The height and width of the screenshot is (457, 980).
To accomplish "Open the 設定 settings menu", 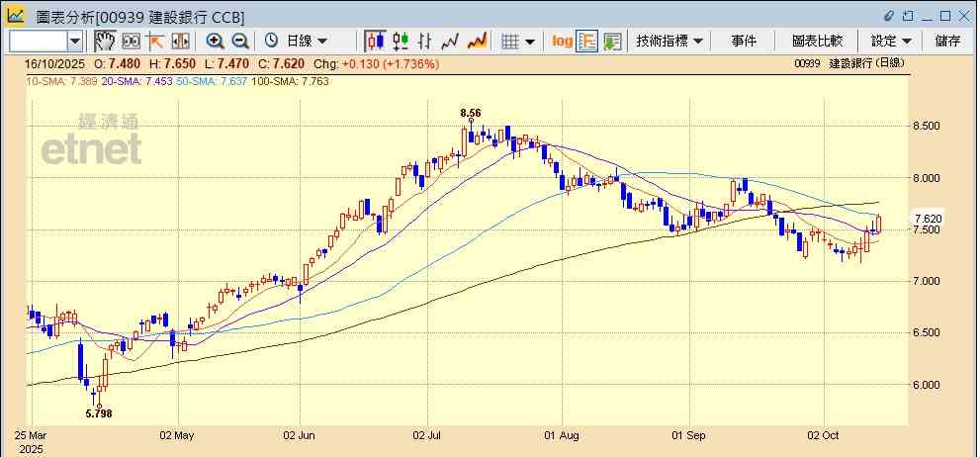I will click(x=890, y=41).
